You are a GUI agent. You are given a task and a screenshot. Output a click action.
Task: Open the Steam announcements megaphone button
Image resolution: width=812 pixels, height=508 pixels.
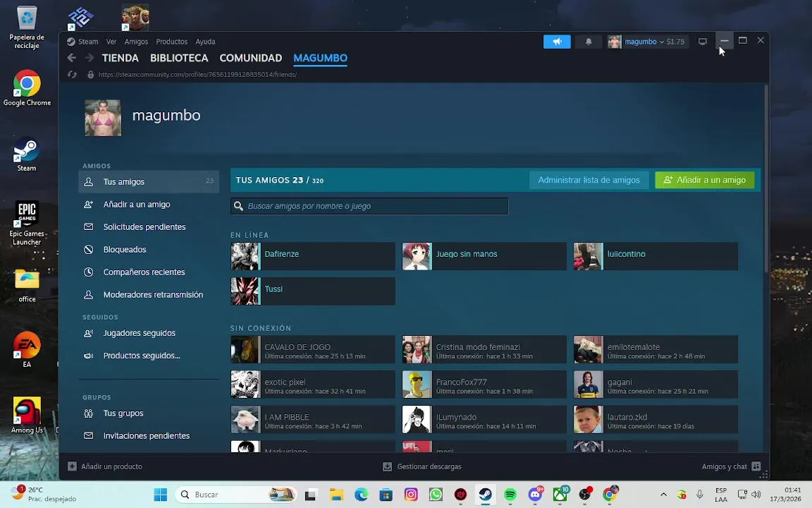557,42
